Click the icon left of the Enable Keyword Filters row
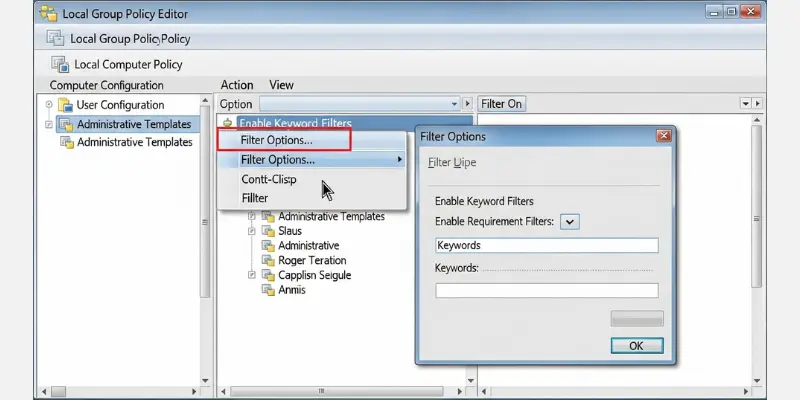This screenshot has width=800, height=400. click(228, 123)
